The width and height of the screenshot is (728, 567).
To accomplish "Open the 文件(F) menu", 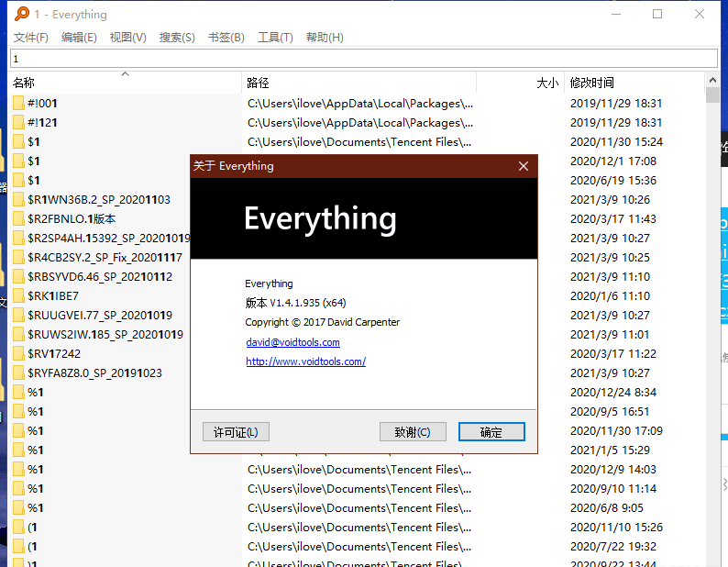I will tap(30, 38).
